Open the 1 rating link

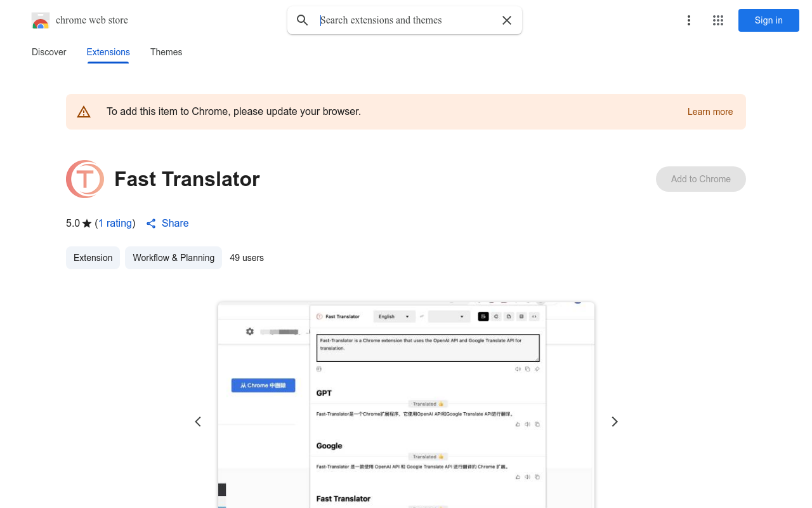tap(115, 224)
